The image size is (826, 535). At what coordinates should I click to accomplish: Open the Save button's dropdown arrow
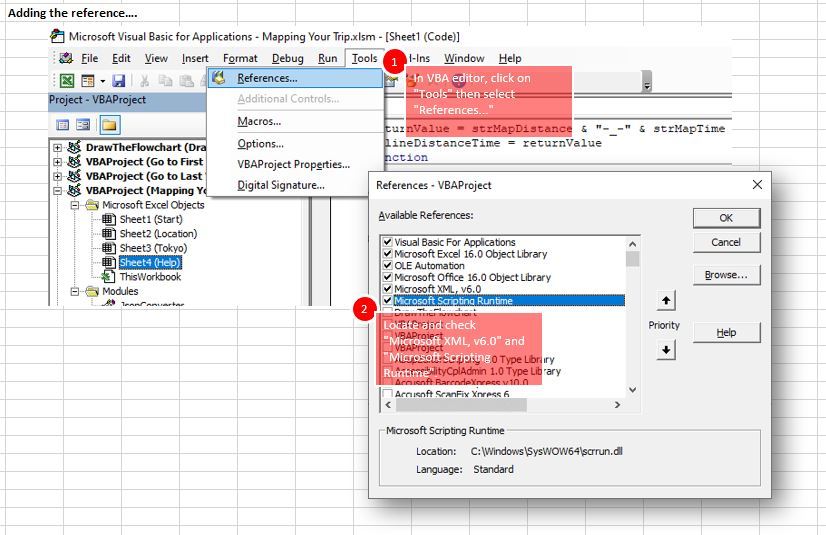[103, 81]
